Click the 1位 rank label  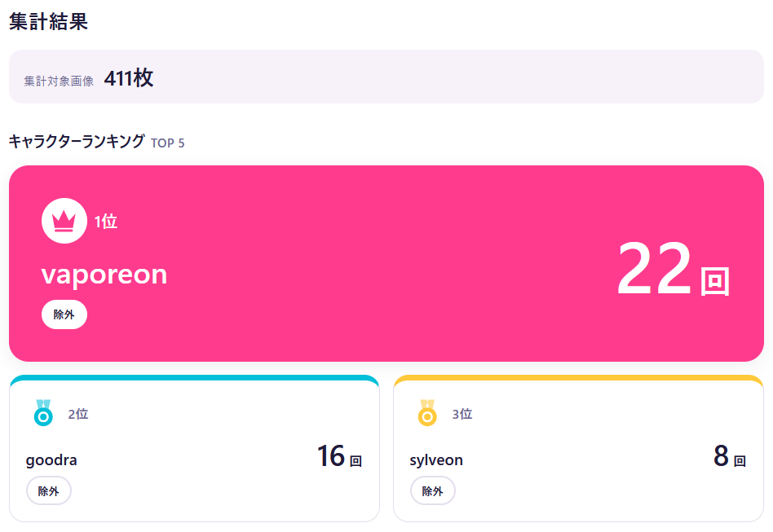coord(106,221)
